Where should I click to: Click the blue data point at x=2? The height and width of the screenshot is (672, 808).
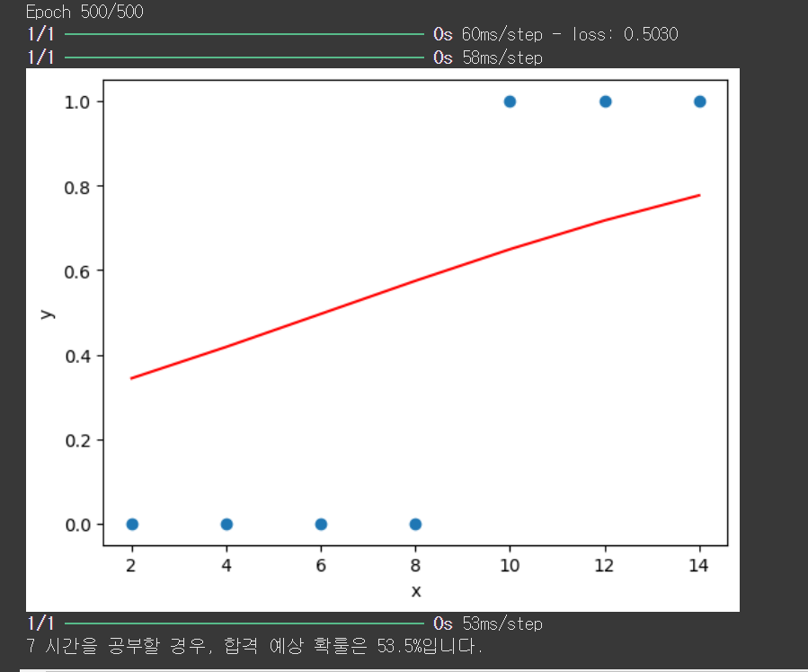coord(132,524)
